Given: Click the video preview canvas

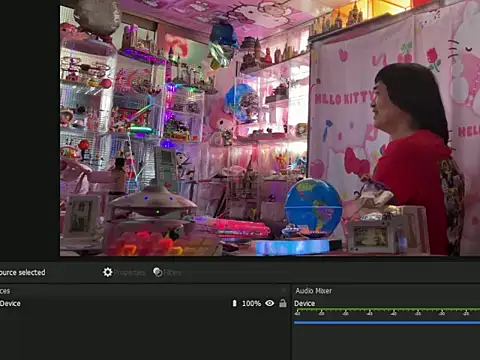Looking at the screenshot, I should pyautogui.click(x=270, y=128).
